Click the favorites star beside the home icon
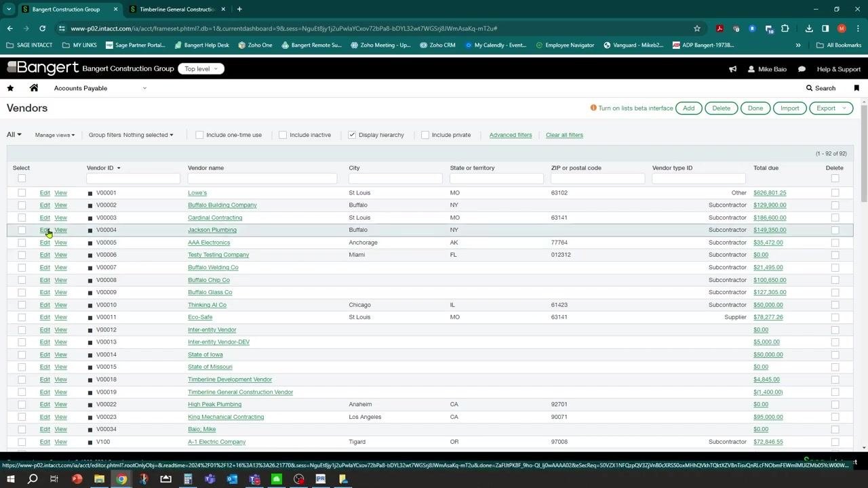Viewport: 868px width, 488px height. (10, 88)
